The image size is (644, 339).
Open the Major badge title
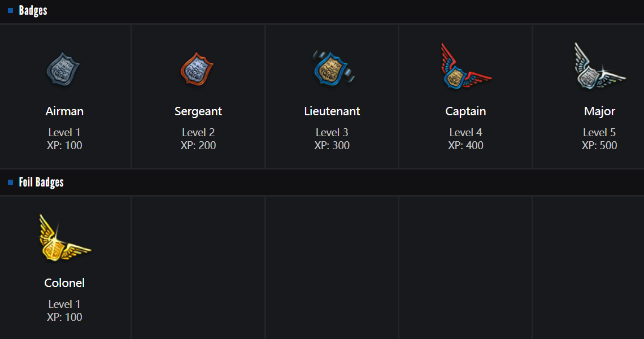pos(599,111)
